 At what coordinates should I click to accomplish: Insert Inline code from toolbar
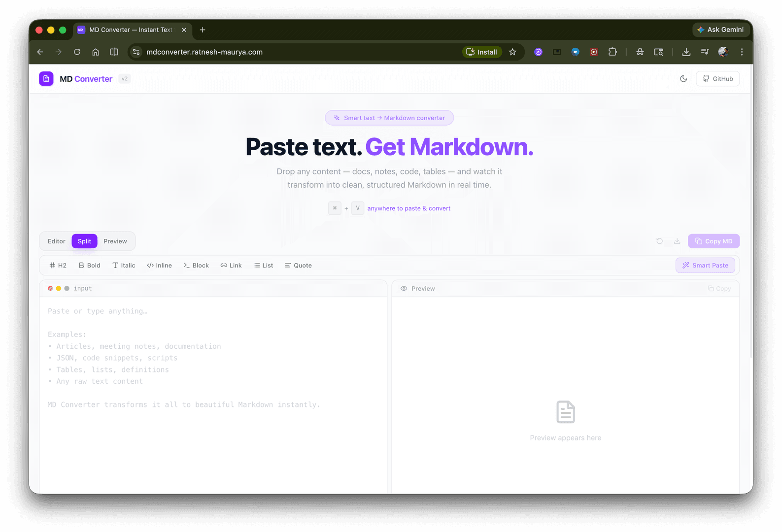click(x=159, y=266)
